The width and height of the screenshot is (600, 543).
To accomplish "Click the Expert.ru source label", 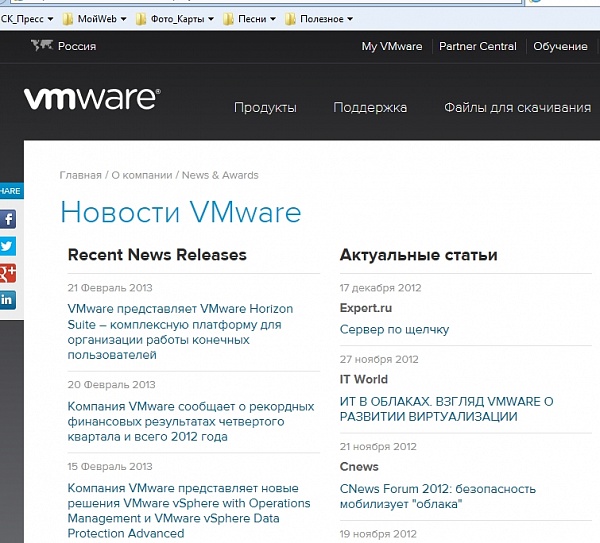I will coord(366,308).
